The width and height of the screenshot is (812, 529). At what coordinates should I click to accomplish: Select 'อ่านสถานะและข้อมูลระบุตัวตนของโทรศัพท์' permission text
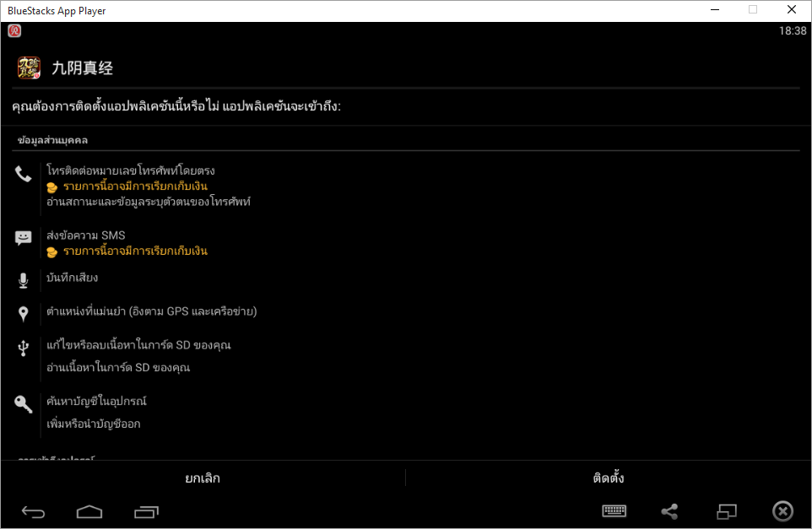(149, 202)
